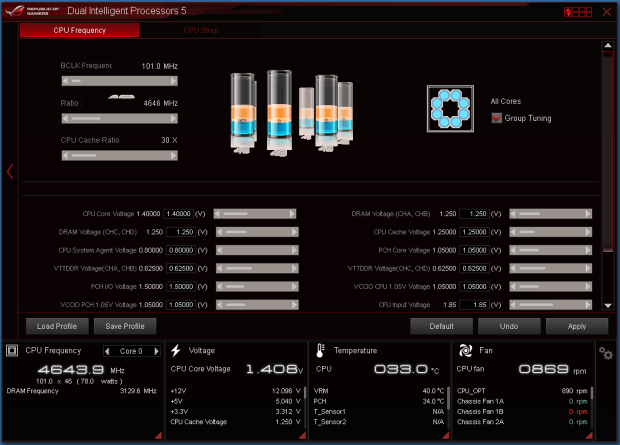Click the CPU Cache Voltage input field

point(474,232)
